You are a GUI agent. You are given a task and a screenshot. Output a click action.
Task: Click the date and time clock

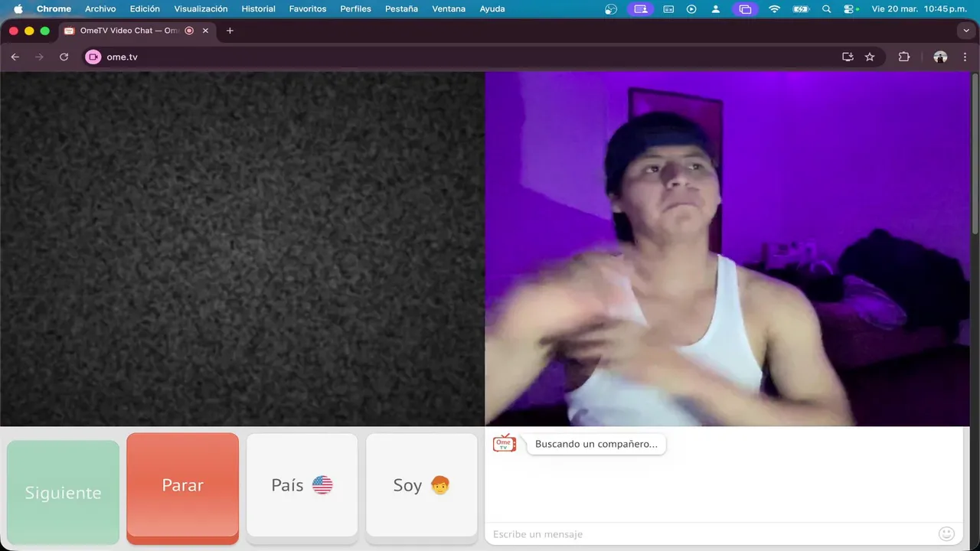tap(918, 9)
